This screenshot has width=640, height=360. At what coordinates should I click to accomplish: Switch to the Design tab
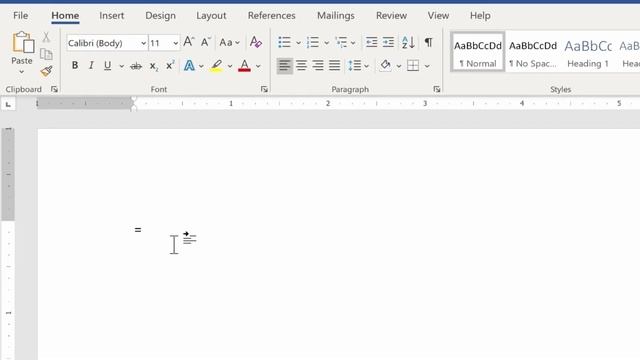click(160, 16)
